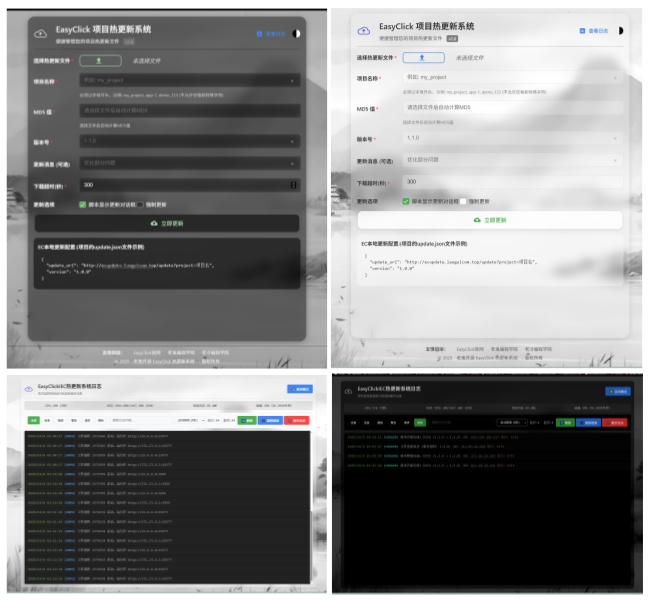
Task: Select first green filter tab in light log
Action: coord(33,421)
